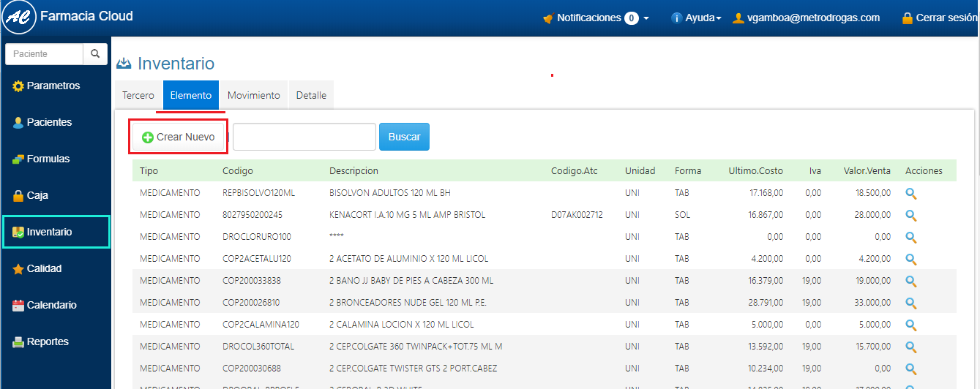Open Calendario from the sidebar
The height and width of the screenshot is (389, 980).
point(51,305)
